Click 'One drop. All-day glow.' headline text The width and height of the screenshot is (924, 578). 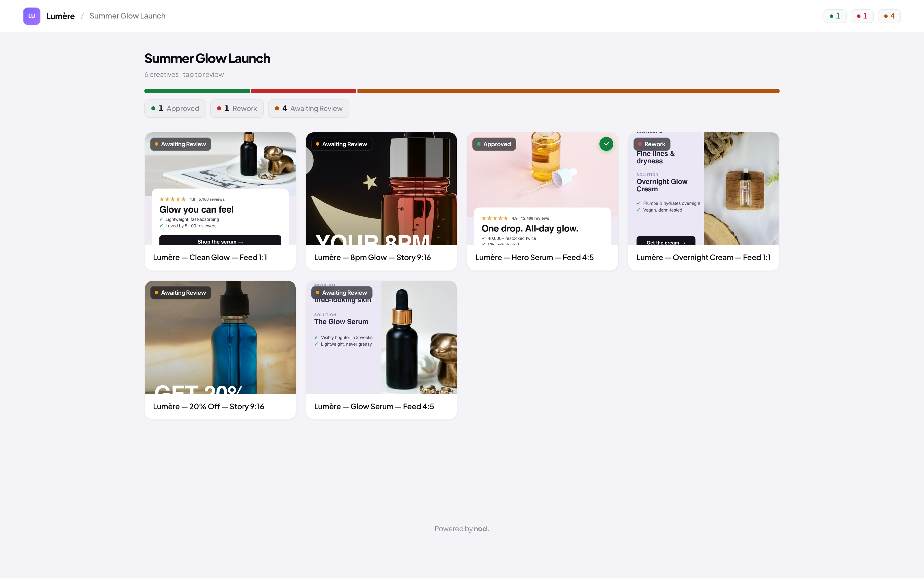[x=530, y=229]
